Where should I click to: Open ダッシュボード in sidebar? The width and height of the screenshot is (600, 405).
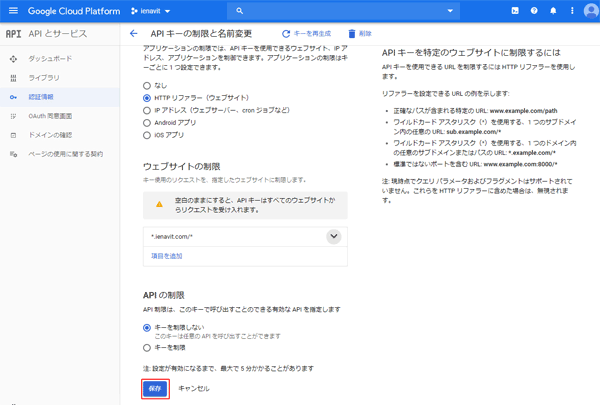tap(50, 59)
